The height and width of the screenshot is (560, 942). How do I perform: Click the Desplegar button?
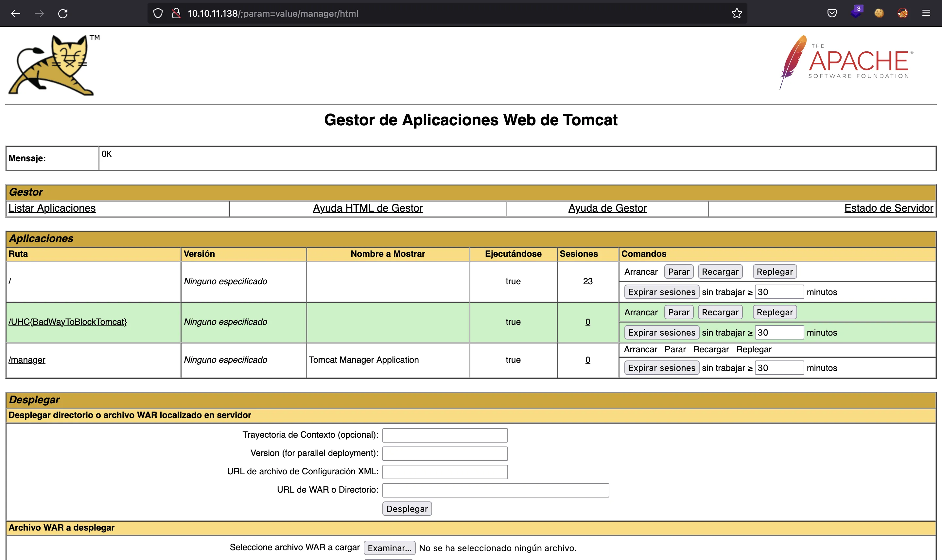[407, 509]
